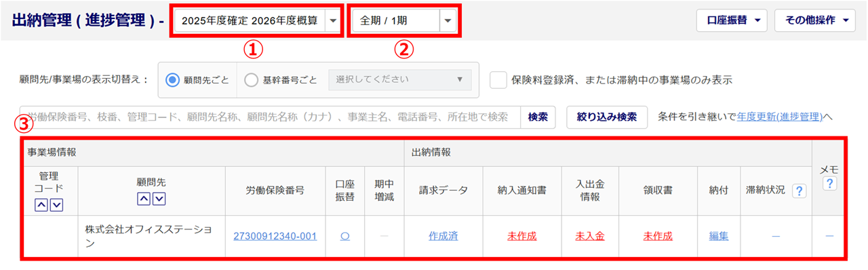Focus the 労働保険番号 search input field
Viewport: 868px width, 270px height.
click(x=270, y=117)
